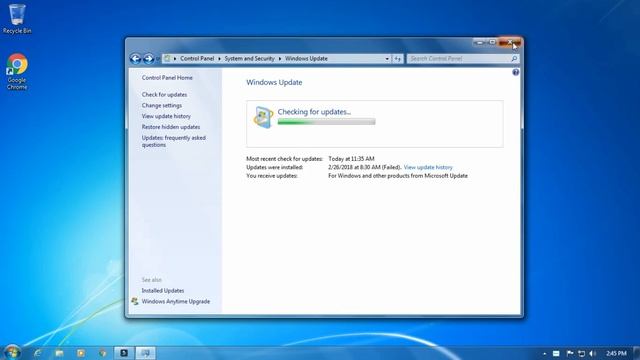Image resolution: width=640 pixels, height=360 pixels.
Task: Click the Show desktop button
Action: [x=637, y=353]
